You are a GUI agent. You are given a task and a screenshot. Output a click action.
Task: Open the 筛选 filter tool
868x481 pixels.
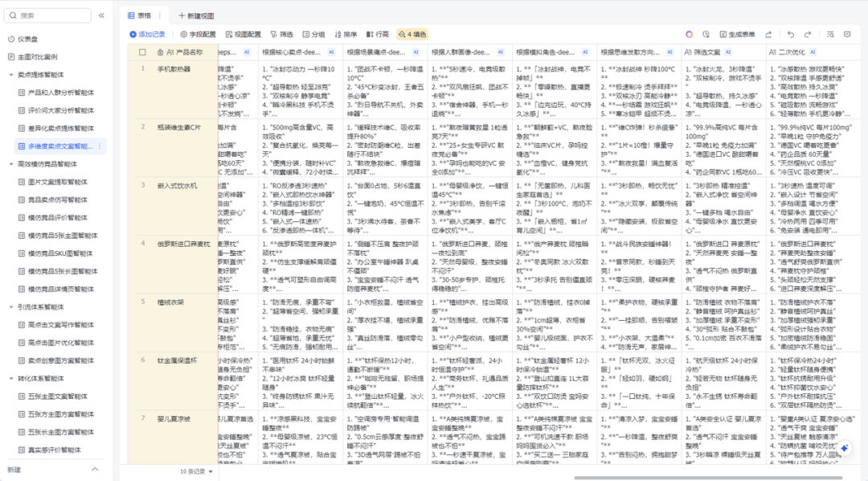point(282,35)
